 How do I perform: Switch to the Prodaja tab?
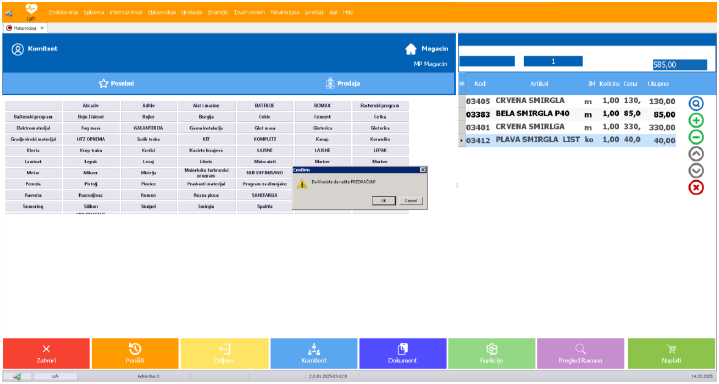point(343,83)
